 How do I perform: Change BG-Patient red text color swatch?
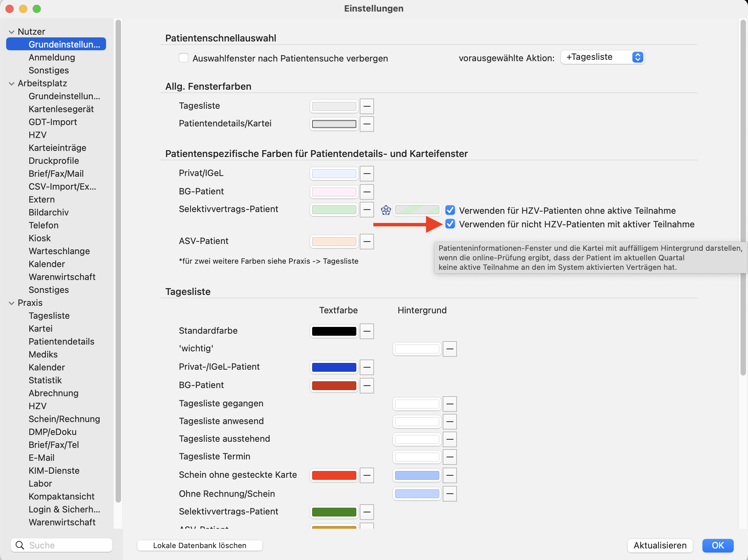pos(334,386)
